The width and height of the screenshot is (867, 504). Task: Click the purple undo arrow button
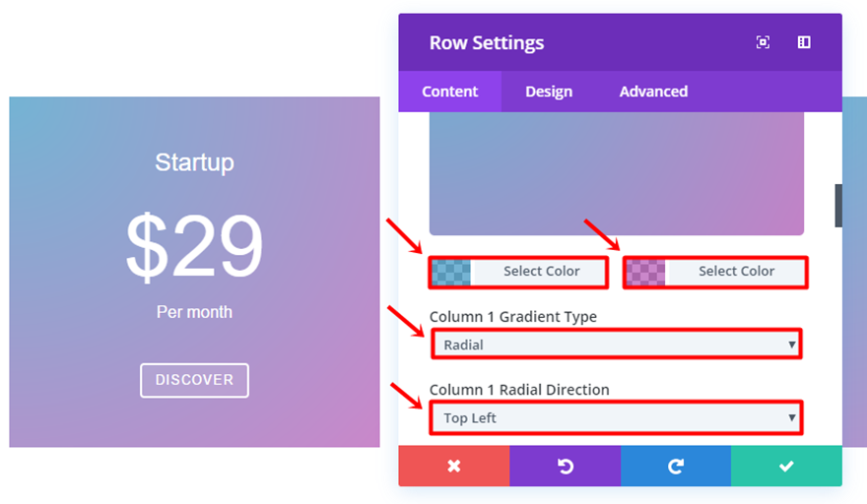pyautogui.click(x=565, y=466)
